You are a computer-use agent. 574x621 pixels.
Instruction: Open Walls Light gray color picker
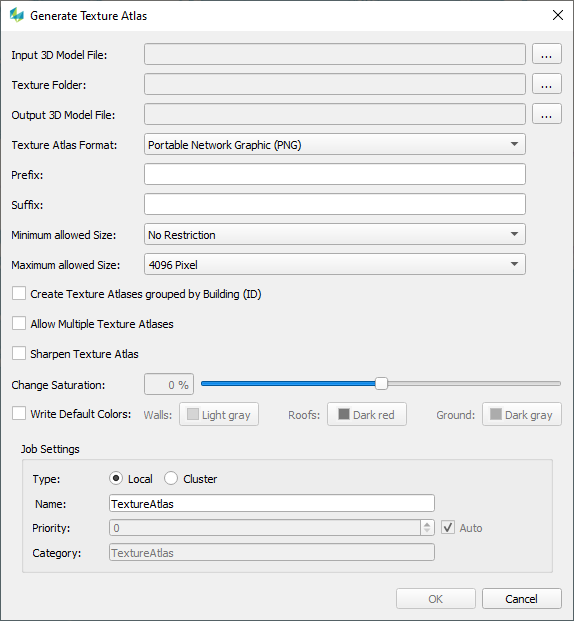click(219, 414)
